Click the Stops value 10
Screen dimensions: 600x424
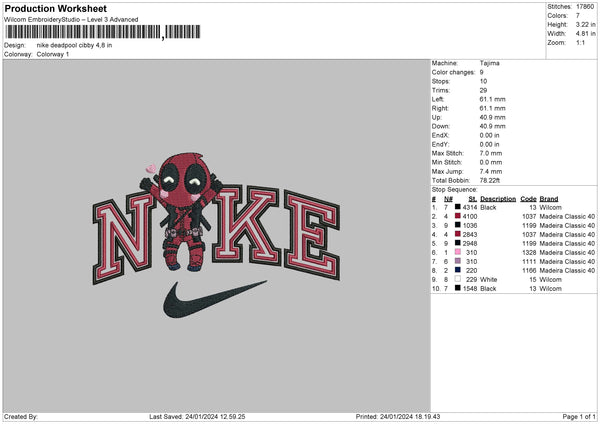(483, 81)
